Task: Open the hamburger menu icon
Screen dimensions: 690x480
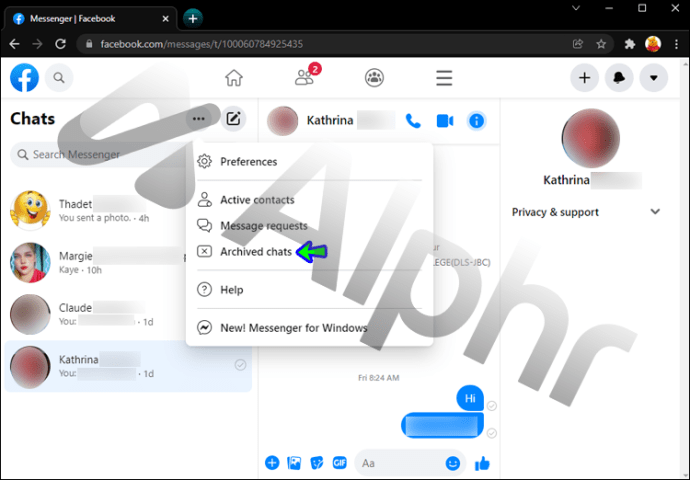Action: click(x=444, y=78)
